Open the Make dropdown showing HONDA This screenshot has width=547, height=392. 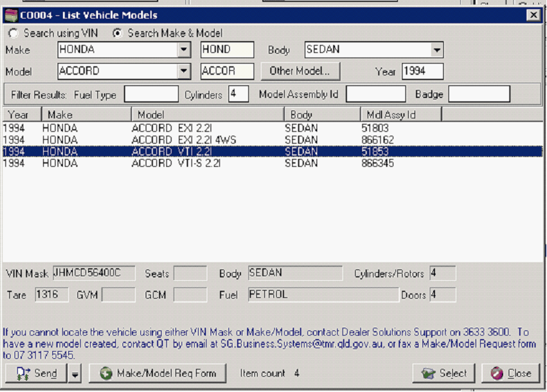coord(183,50)
